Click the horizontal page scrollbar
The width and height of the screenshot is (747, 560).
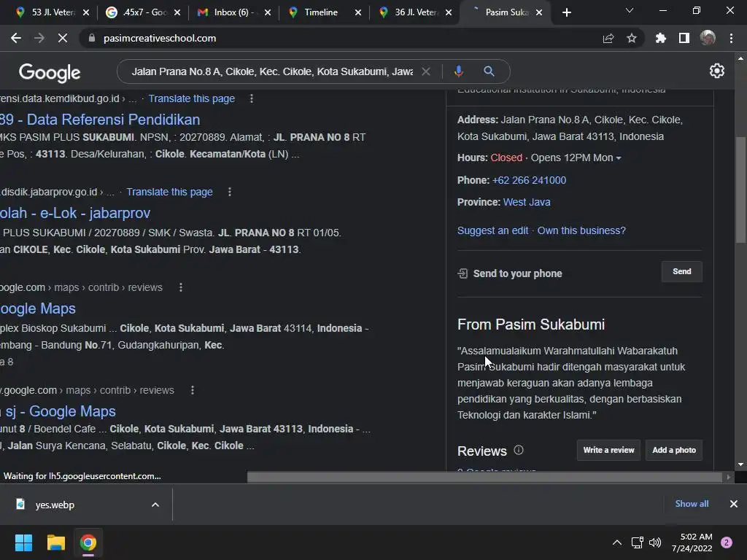[x=484, y=477]
